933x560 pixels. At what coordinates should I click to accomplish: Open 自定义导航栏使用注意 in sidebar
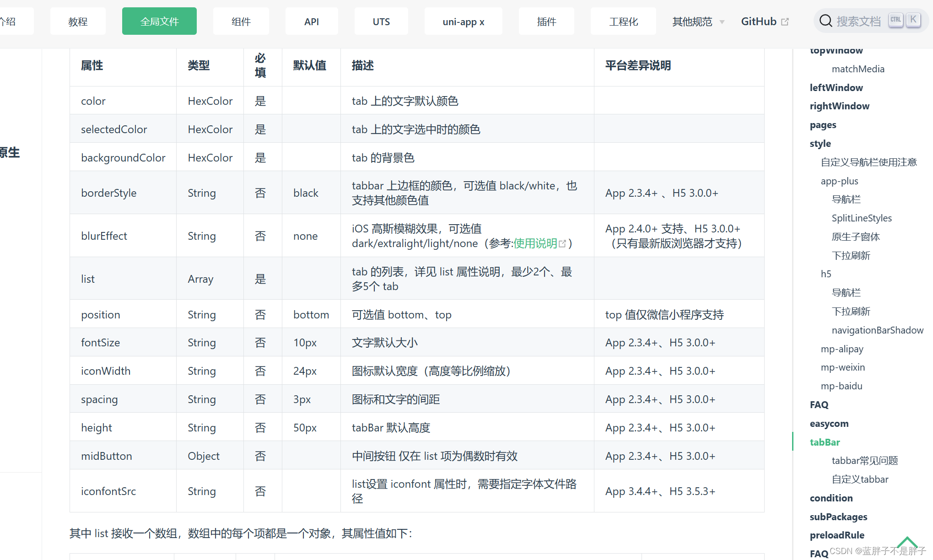pyautogui.click(x=869, y=162)
